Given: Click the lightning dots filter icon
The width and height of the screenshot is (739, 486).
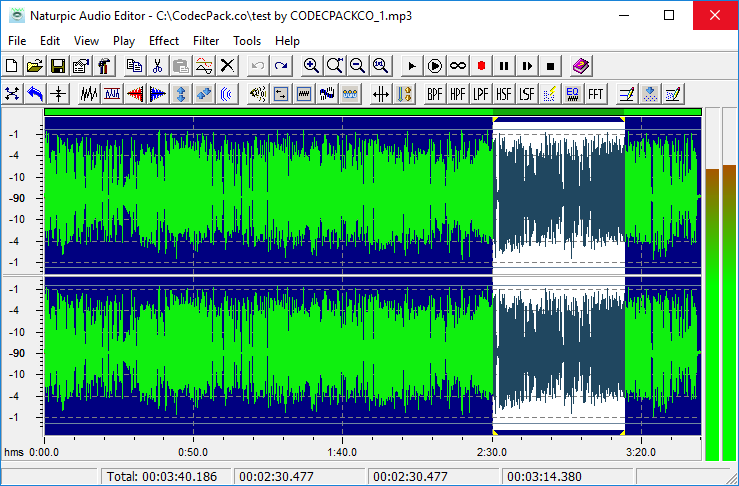Looking at the screenshot, I should click(x=550, y=94).
